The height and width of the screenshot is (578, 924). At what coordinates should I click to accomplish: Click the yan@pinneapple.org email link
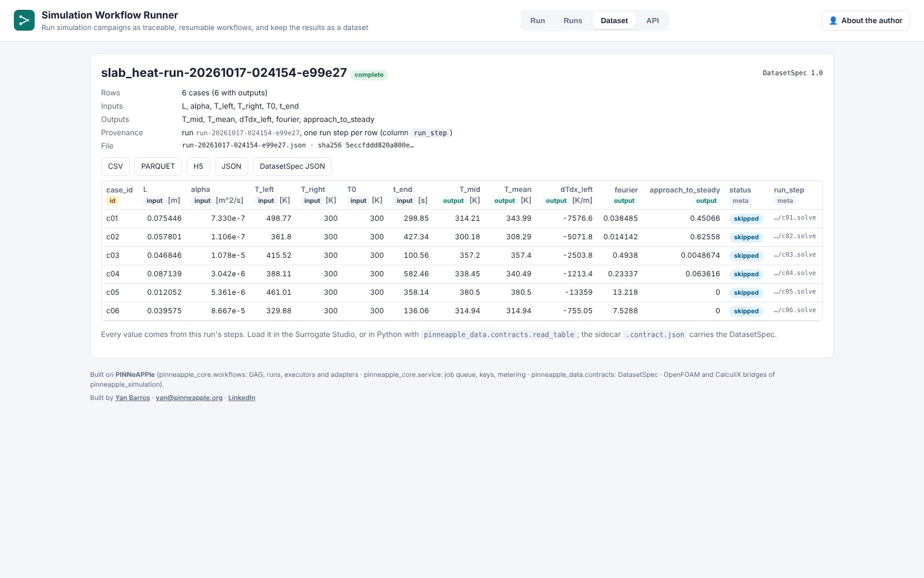tap(189, 398)
